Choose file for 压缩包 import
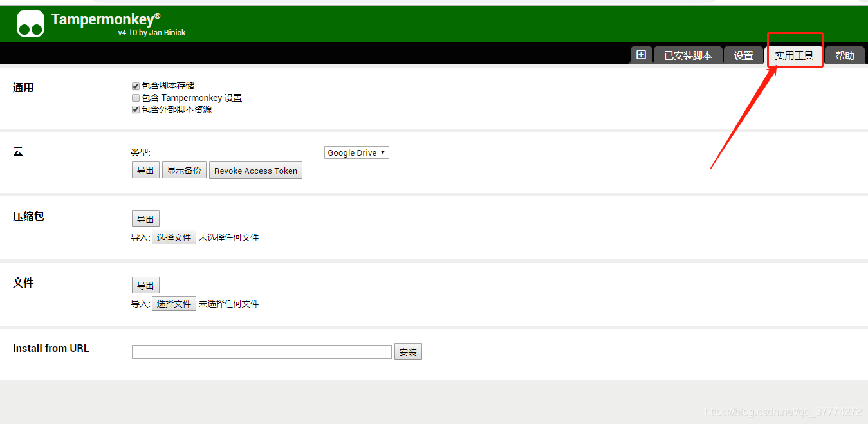 tap(174, 237)
